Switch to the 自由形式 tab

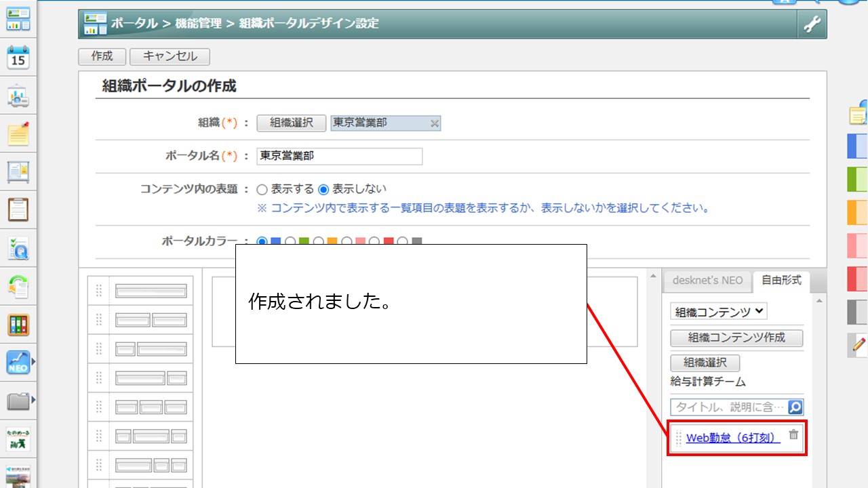[x=781, y=280]
